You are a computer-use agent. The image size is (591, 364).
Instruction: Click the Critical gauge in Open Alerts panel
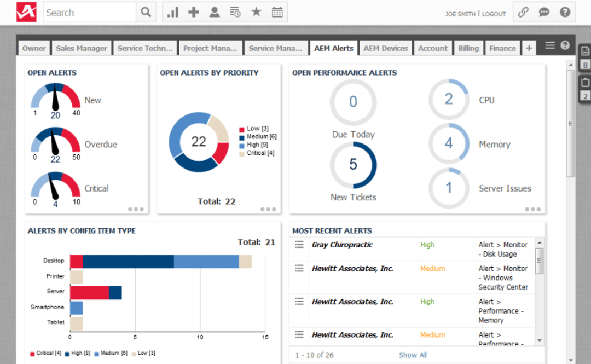coord(55,186)
